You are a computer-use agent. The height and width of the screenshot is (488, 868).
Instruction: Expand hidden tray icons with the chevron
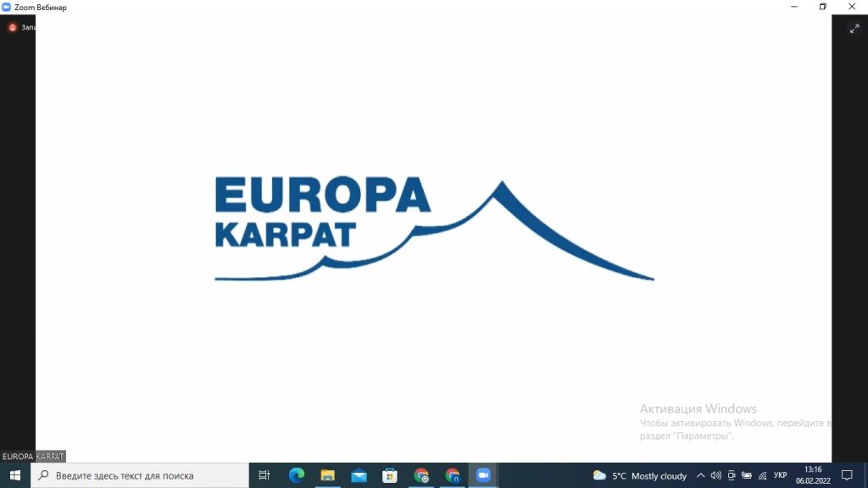701,475
